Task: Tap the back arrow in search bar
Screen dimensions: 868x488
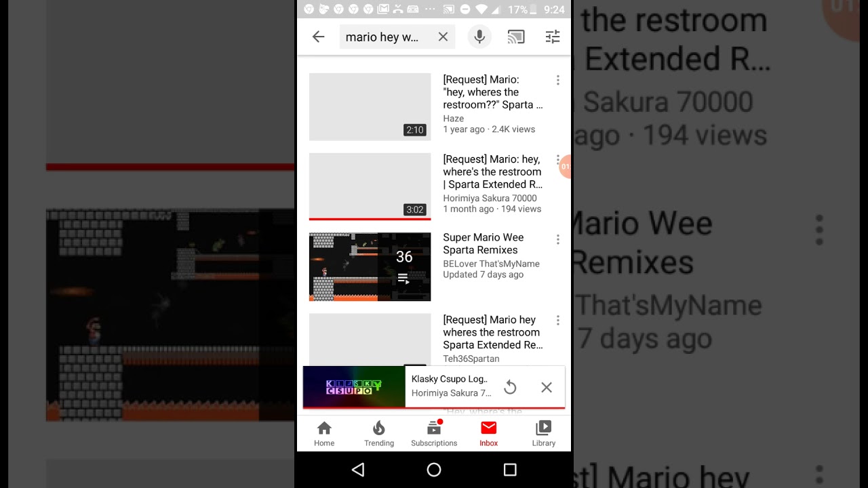Action: 318,37
